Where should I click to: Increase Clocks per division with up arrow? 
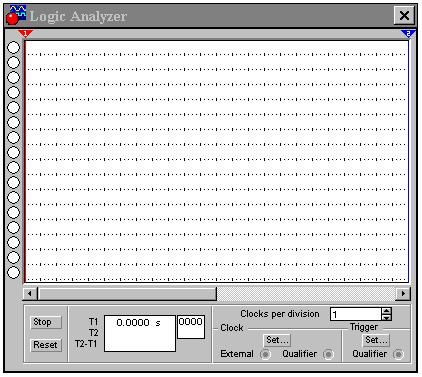pos(387,311)
